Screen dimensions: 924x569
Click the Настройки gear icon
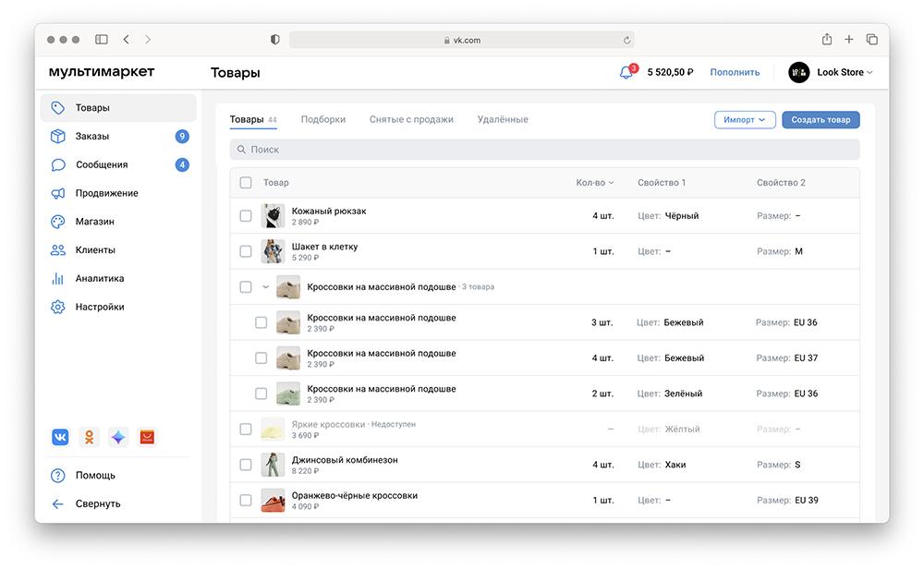[x=58, y=307]
